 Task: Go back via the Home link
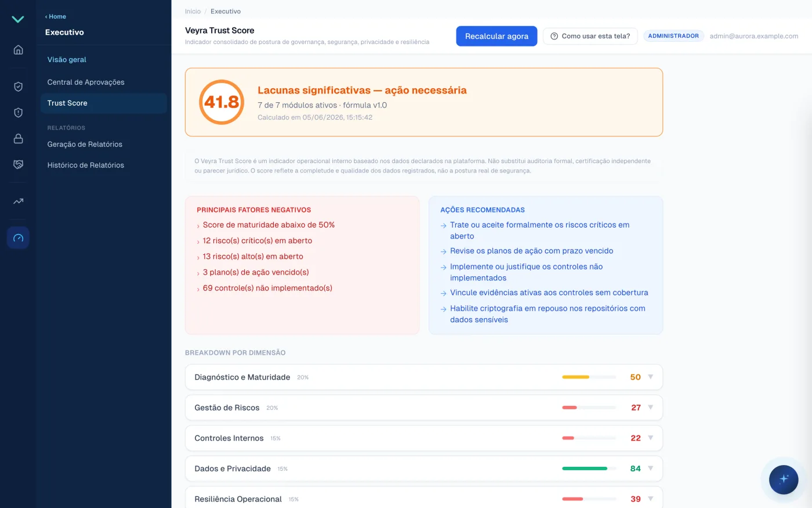click(x=56, y=17)
